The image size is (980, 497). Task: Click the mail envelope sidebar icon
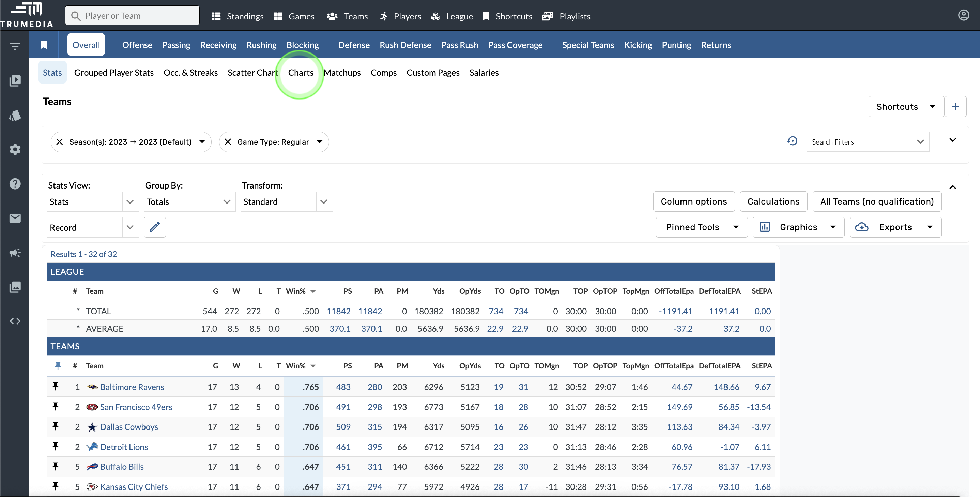coord(15,218)
